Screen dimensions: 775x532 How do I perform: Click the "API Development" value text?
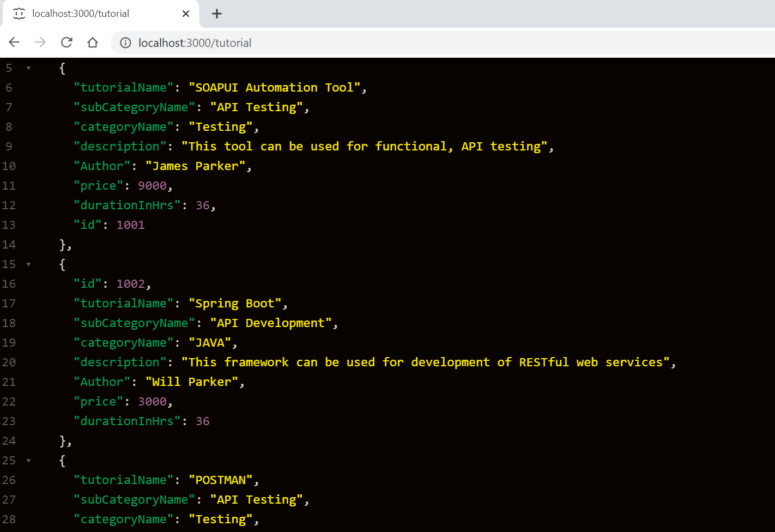(272, 323)
